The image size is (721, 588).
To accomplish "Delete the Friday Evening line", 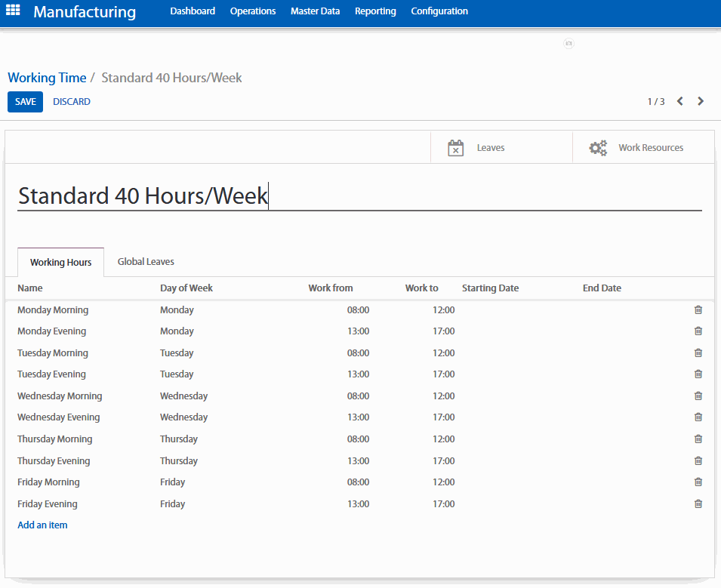I will [x=698, y=504].
